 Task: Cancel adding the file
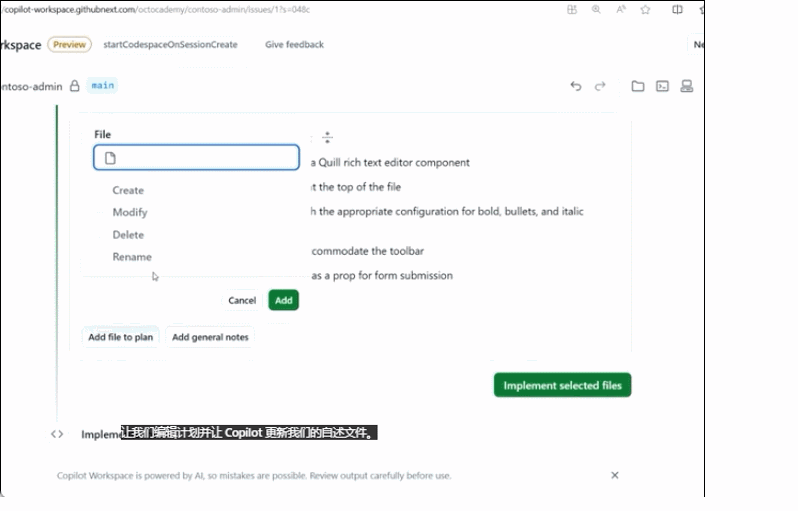pos(242,300)
